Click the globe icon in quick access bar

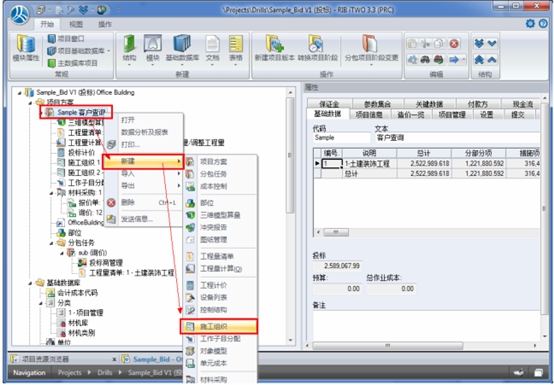(x=101, y=10)
